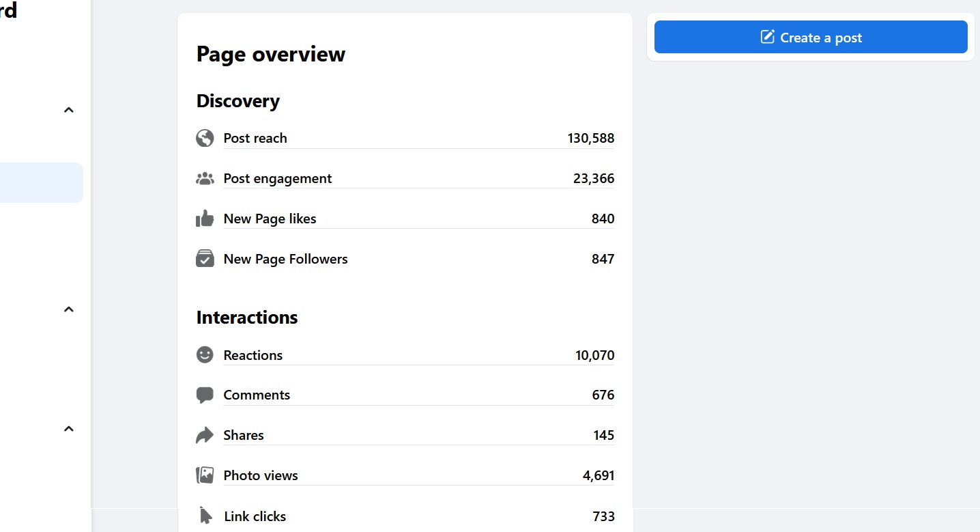Click the speech bubble icon for Comments
This screenshot has height=532, width=980.
pyautogui.click(x=205, y=395)
